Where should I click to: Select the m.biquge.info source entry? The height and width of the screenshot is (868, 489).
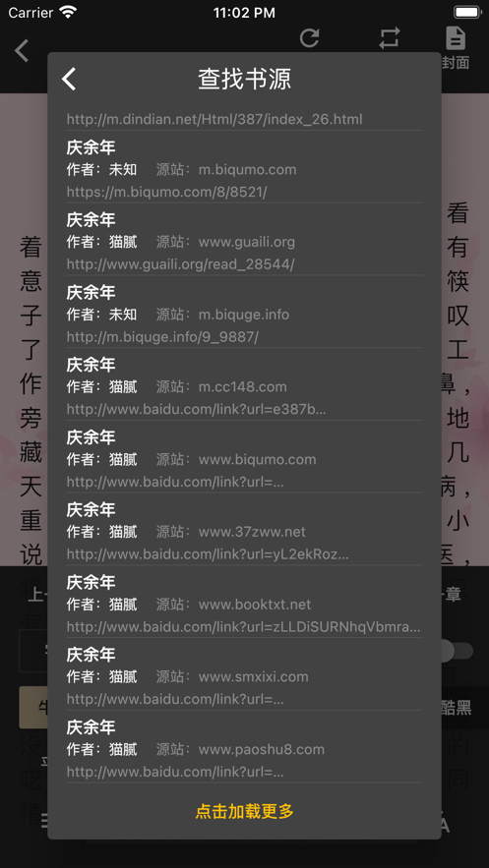click(x=244, y=313)
